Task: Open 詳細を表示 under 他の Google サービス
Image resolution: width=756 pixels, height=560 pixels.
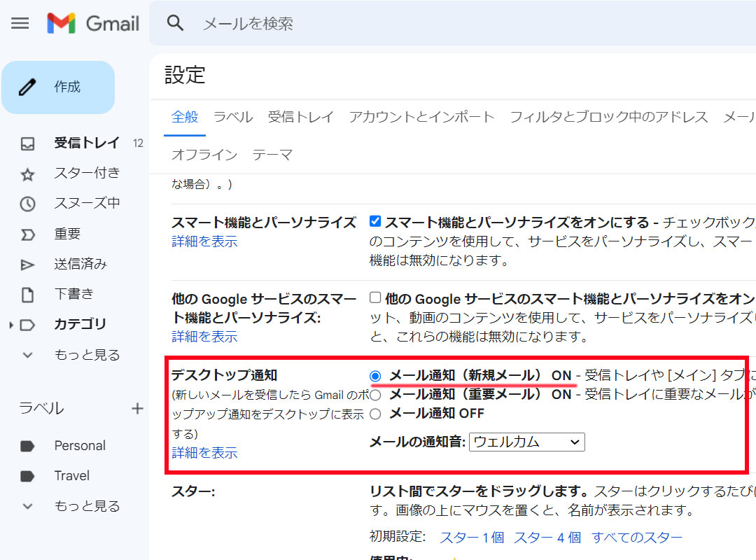Action: pos(204,336)
